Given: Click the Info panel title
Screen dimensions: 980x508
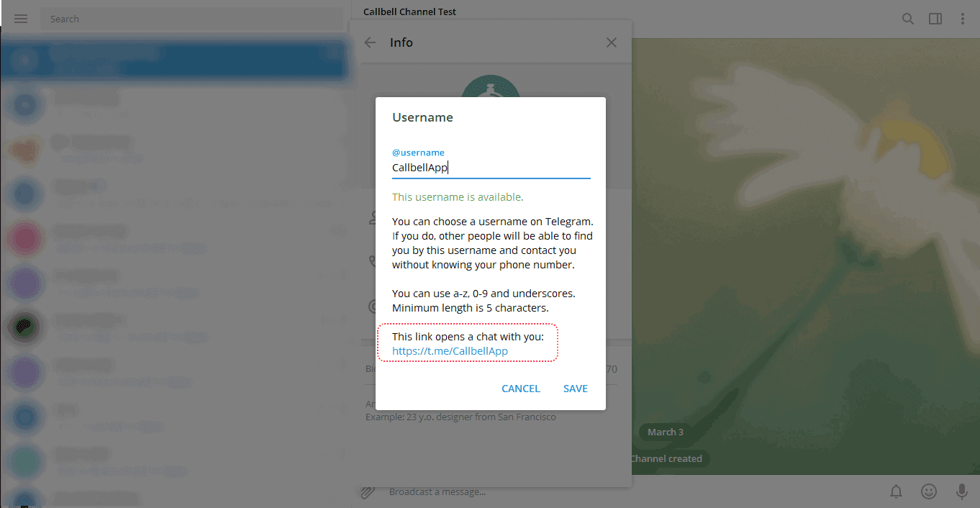Looking at the screenshot, I should pos(401,42).
